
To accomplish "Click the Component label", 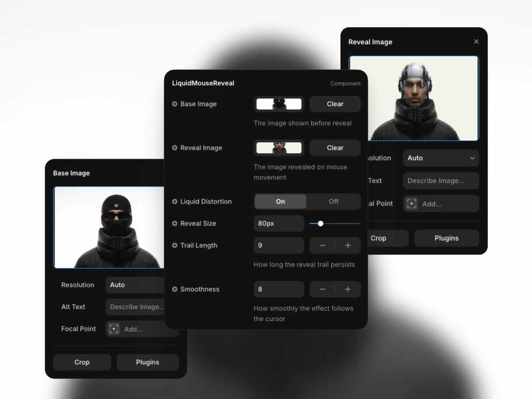I will click(x=345, y=83).
